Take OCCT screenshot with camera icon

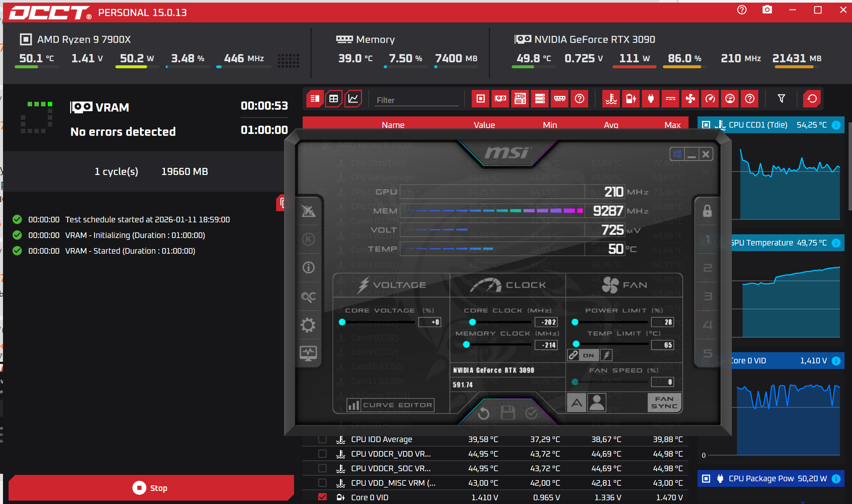pos(767,10)
